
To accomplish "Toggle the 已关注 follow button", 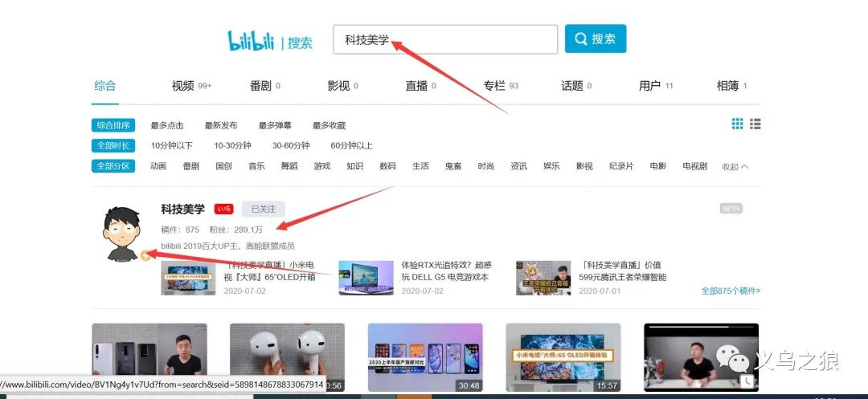I will click(263, 210).
